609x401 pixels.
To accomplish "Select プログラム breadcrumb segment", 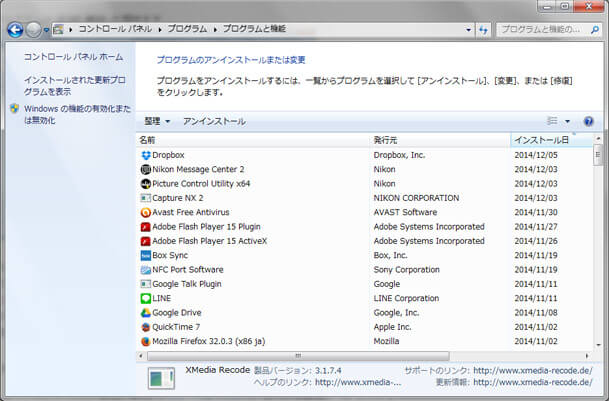I will coord(187,29).
